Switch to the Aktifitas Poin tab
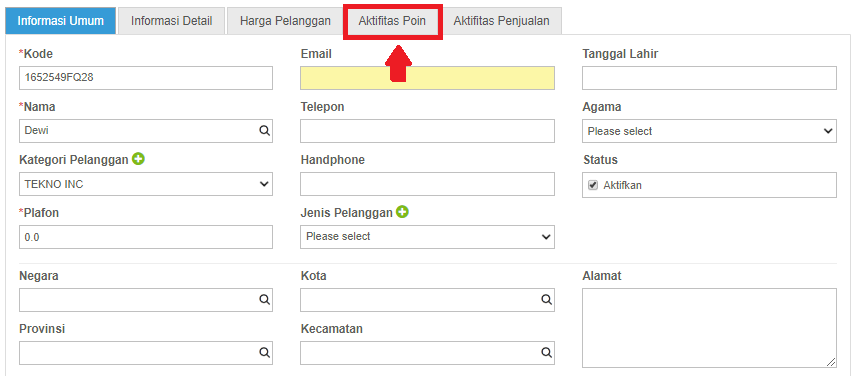 pos(392,21)
